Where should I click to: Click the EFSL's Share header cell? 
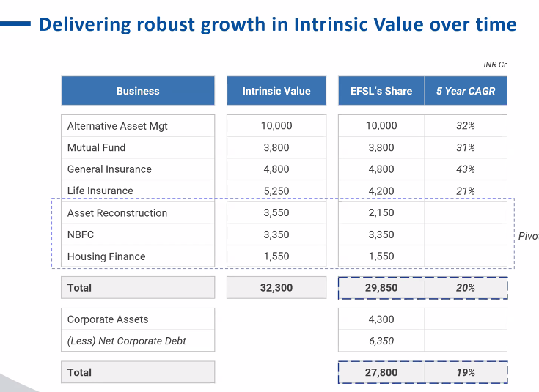[x=381, y=91]
